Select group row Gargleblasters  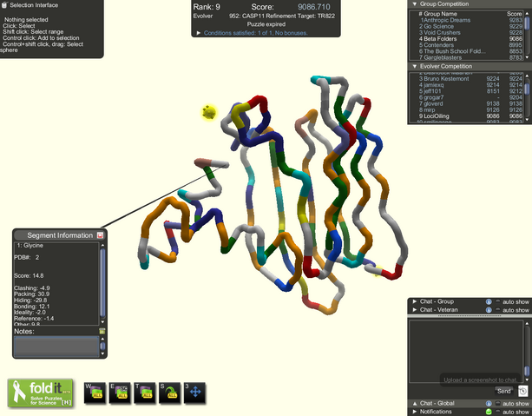467,57
